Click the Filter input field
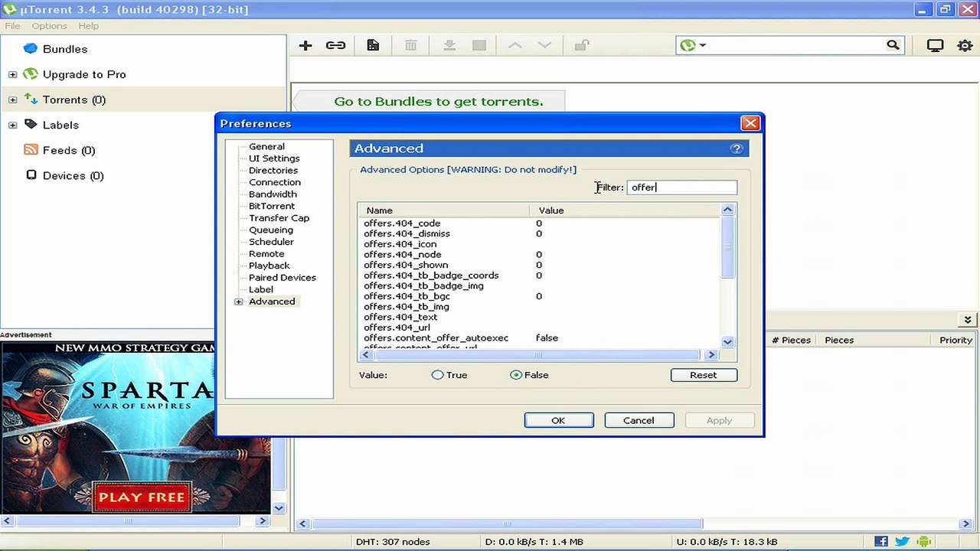This screenshot has height=551, width=980. (x=682, y=187)
